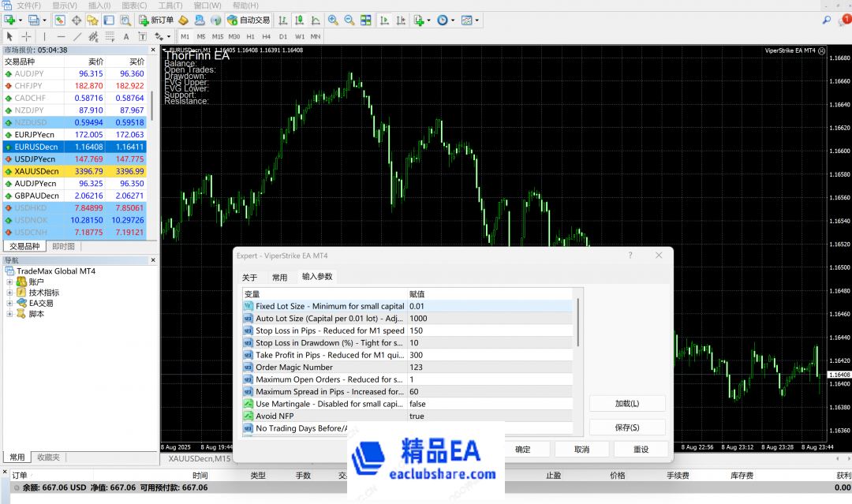Switch to the 即时图 tab in Market Watch

click(x=64, y=247)
